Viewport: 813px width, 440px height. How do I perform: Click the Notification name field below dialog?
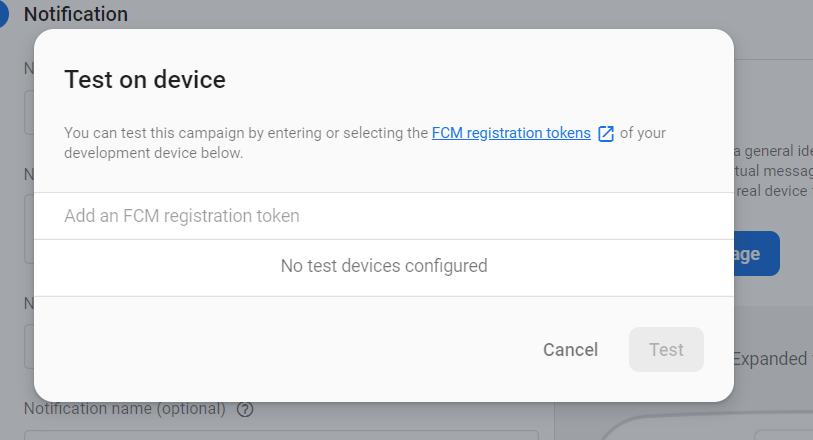tap(281, 435)
